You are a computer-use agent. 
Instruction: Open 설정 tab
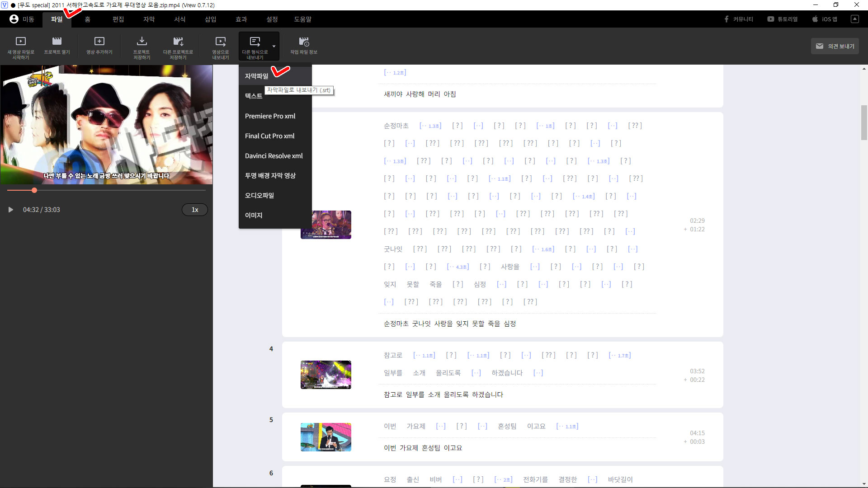pos(272,19)
